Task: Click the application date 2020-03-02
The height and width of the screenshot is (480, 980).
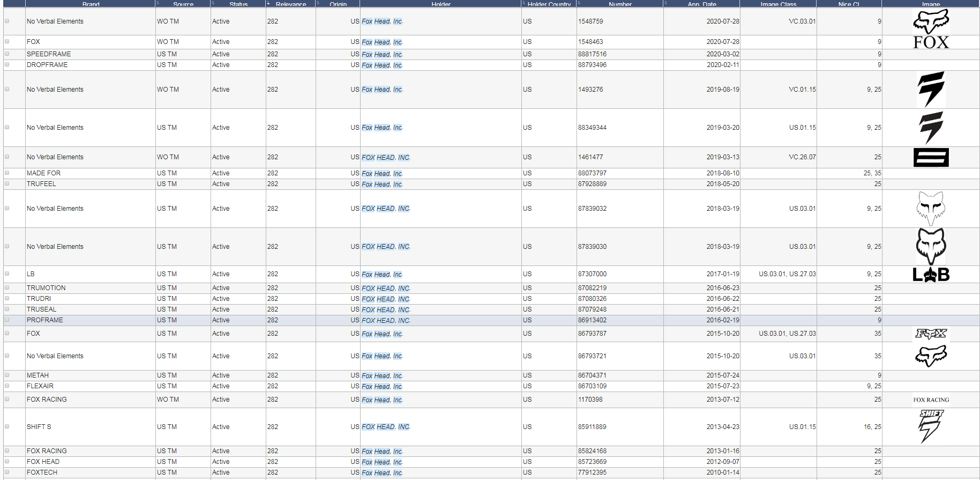Action: (723, 54)
